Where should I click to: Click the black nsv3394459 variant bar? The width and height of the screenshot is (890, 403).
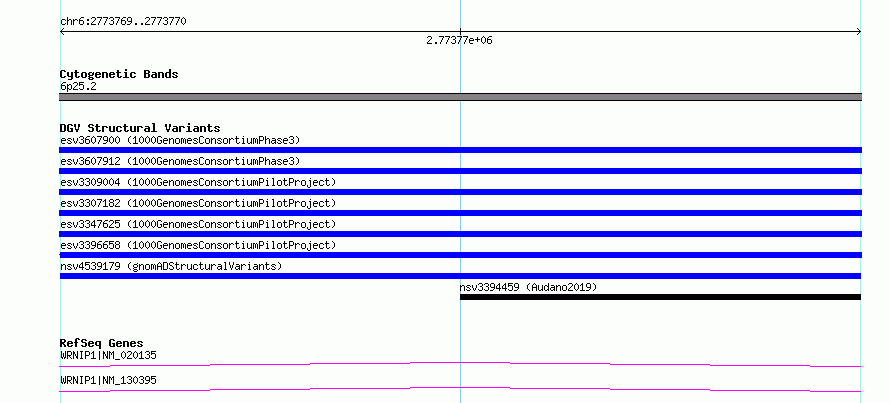660,297
